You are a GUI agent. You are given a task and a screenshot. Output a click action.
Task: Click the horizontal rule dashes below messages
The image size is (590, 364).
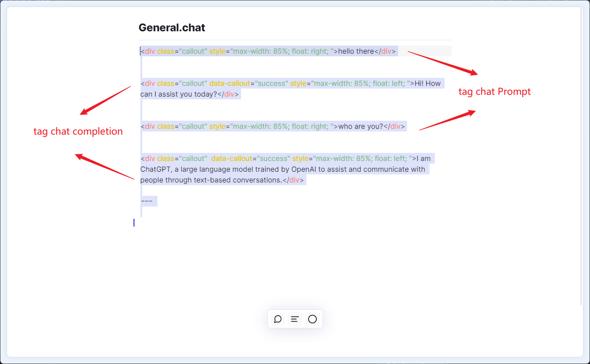click(146, 201)
